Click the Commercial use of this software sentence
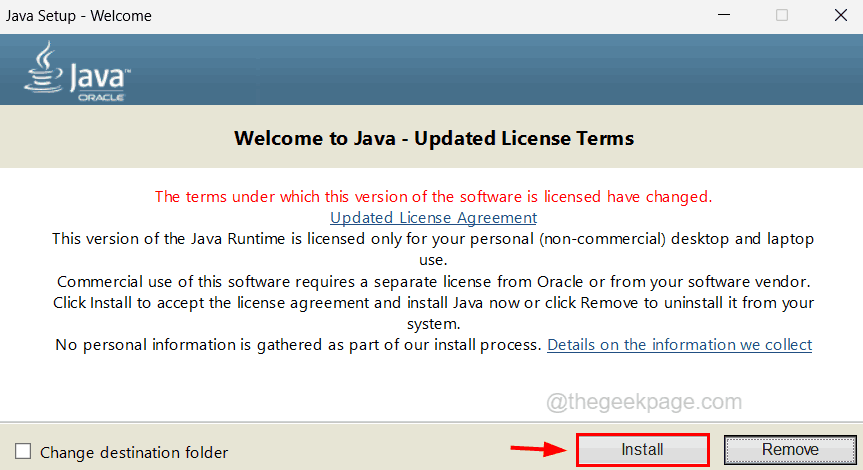 click(433, 282)
